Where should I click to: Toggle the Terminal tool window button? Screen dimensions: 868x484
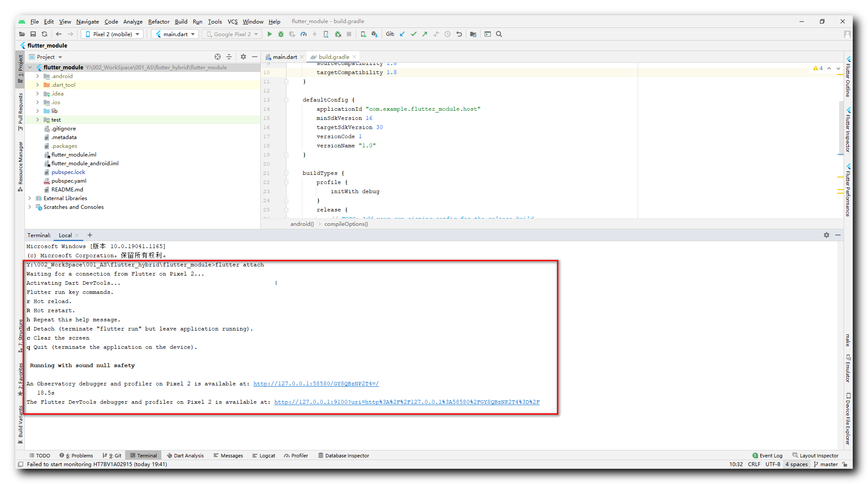click(144, 455)
